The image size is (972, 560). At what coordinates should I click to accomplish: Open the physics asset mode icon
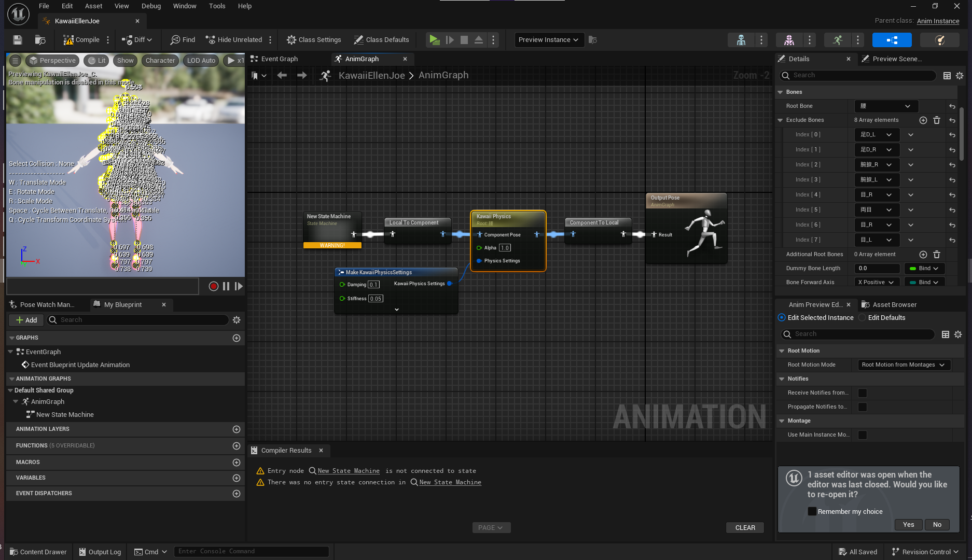(x=939, y=40)
